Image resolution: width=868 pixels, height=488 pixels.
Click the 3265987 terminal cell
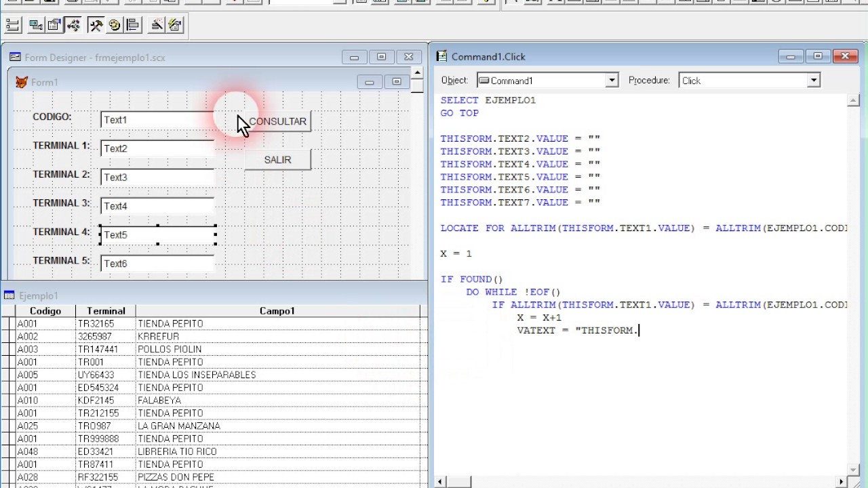click(x=106, y=337)
